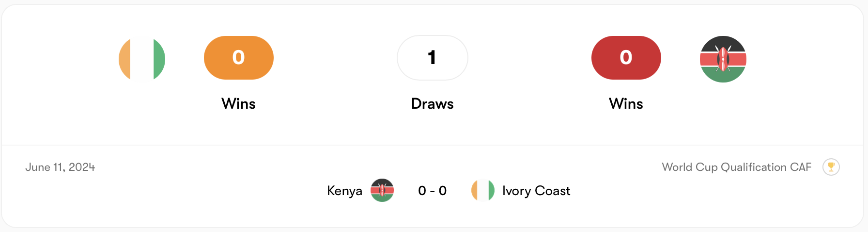The height and width of the screenshot is (232, 868).
Task: Click the green stripe of the large Ivory Coast flag
Action: tap(159, 59)
